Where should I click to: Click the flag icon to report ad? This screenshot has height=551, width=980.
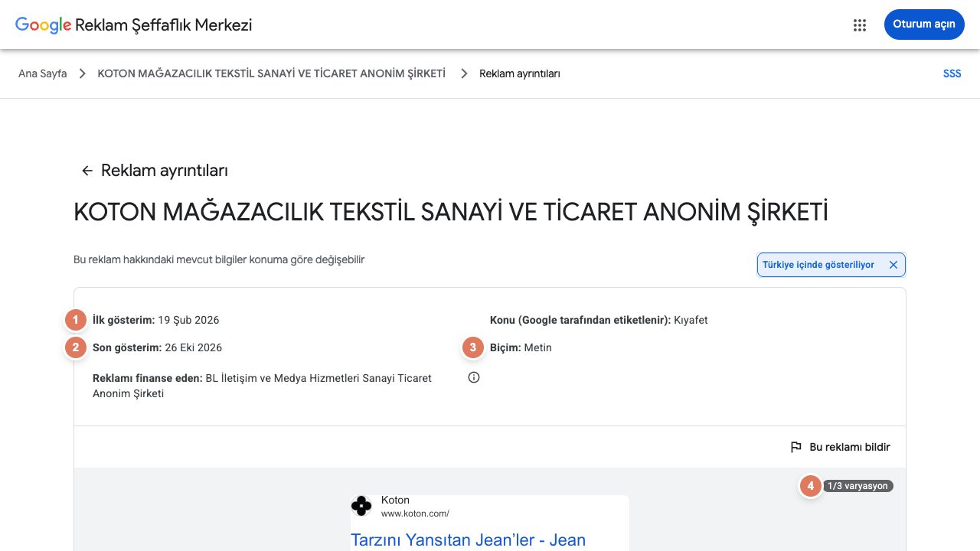point(796,447)
